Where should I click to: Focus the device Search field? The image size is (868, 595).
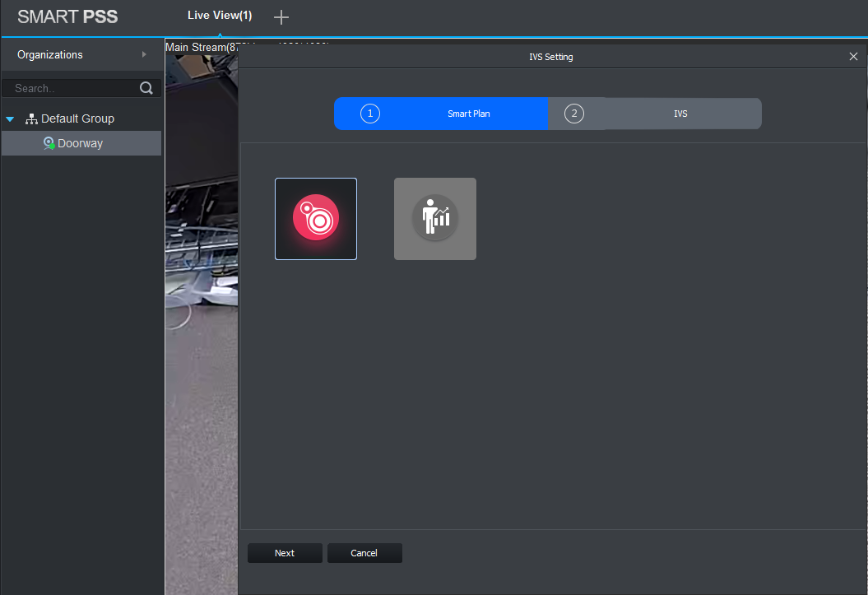(74, 89)
